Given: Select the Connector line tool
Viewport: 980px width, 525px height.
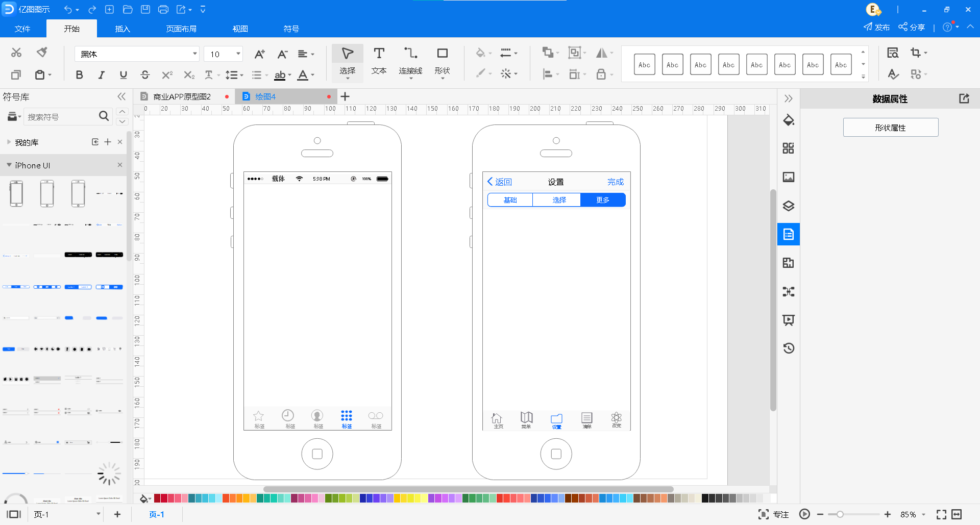Looking at the screenshot, I should click(x=410, y=61).
